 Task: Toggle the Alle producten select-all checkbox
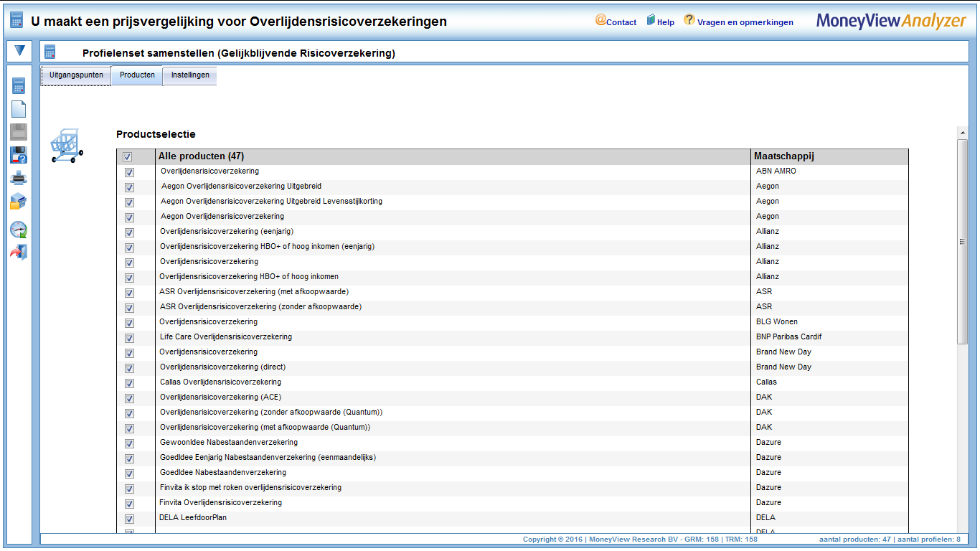coord(127,157)
